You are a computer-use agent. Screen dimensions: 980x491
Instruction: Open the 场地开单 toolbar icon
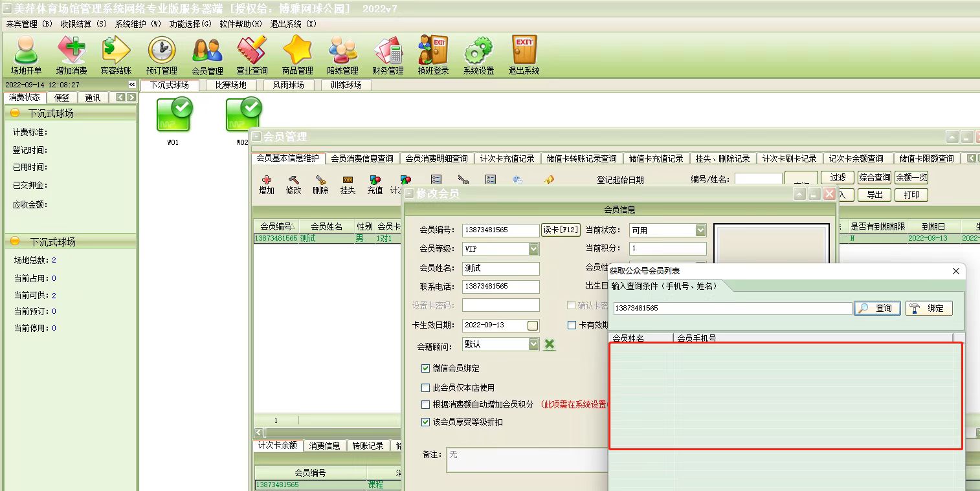[x=26, y=55]
